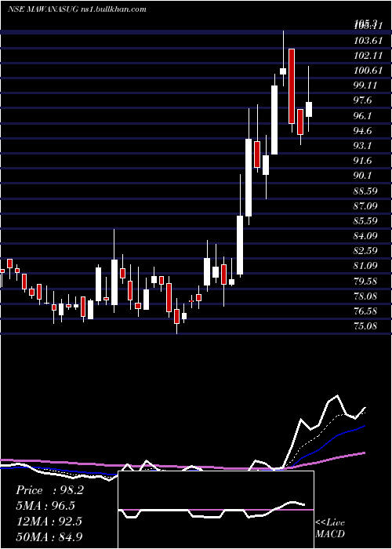Image resolution: width=392 pixels, height=549 pixels.
Task: Click the 82.59 price axis label
Action: (365, 251)
